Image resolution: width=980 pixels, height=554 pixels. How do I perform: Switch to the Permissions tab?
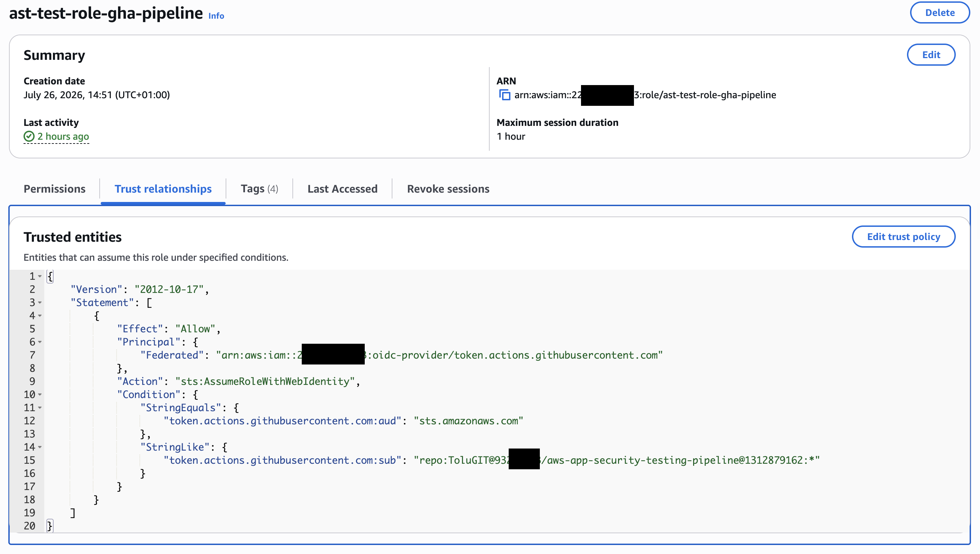pyautogui.click(x=54, y=189)
